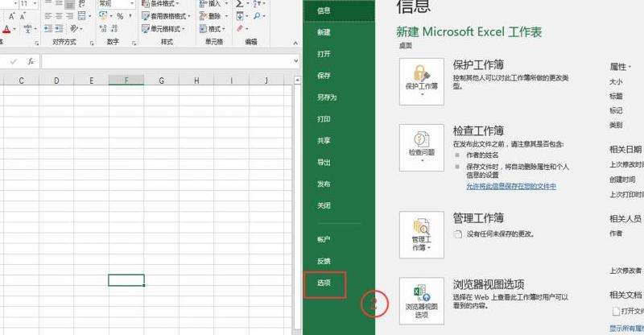
Task: Click the fx Insert Function icon
Action: (x=31, y=62)
